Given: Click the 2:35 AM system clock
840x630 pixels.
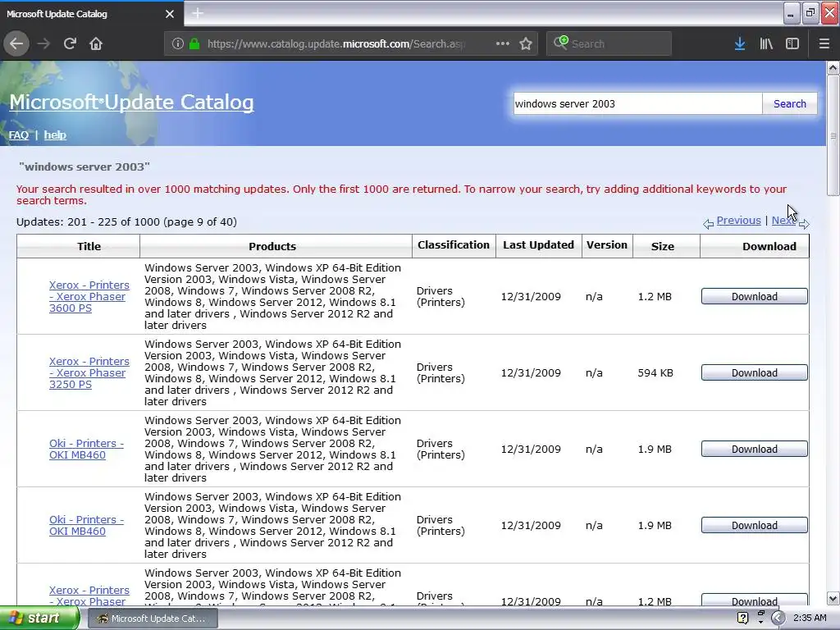Looking at the screenshot, I should point(810,618).
